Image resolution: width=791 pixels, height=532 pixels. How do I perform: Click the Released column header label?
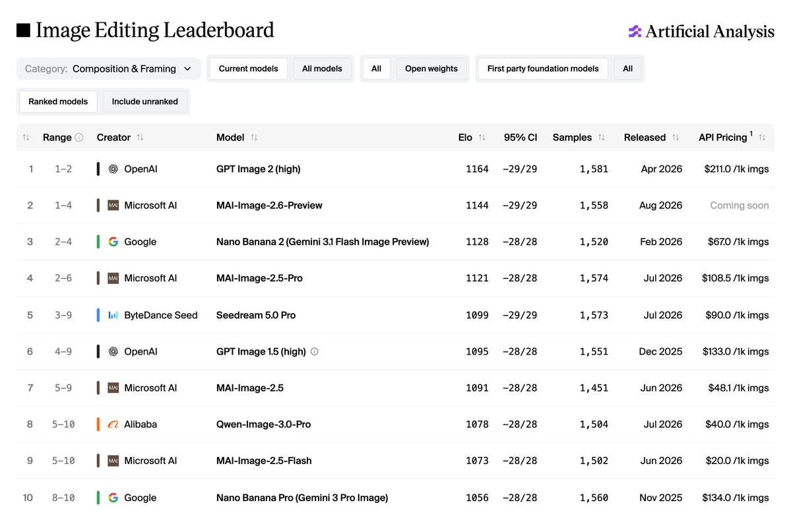(645, 138)
